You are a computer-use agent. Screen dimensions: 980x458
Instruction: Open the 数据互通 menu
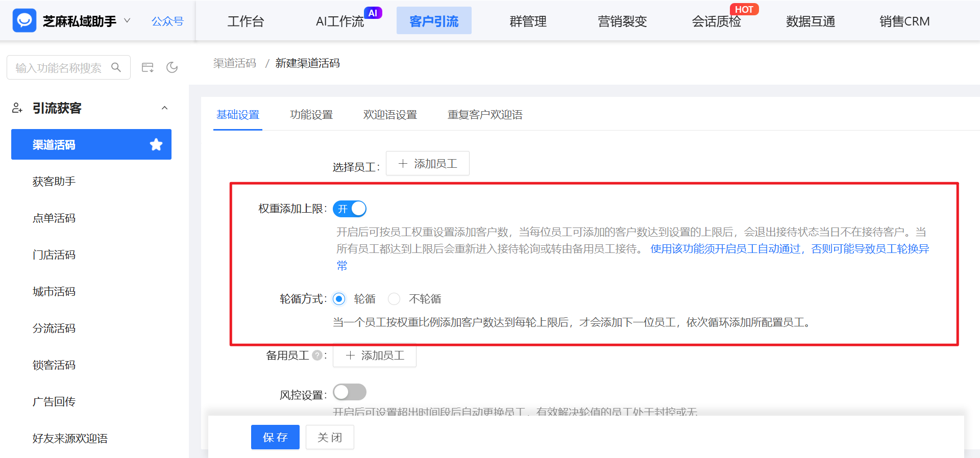coord(811,21)
